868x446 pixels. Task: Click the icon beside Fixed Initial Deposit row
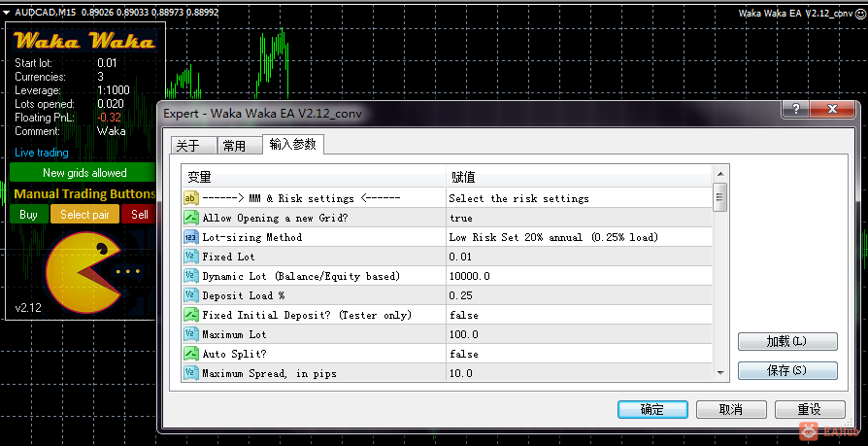191,315
